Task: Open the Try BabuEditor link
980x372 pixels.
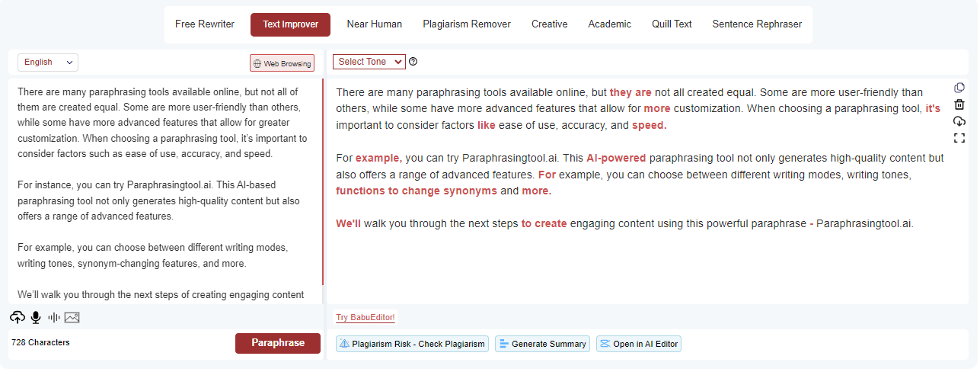Action: [x=366, y=317]
